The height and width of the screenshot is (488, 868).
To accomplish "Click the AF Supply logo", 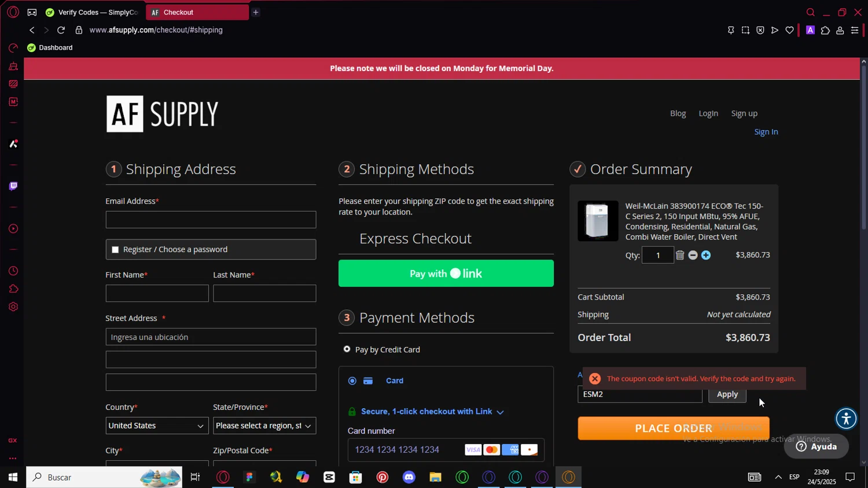I will [163, 114].
